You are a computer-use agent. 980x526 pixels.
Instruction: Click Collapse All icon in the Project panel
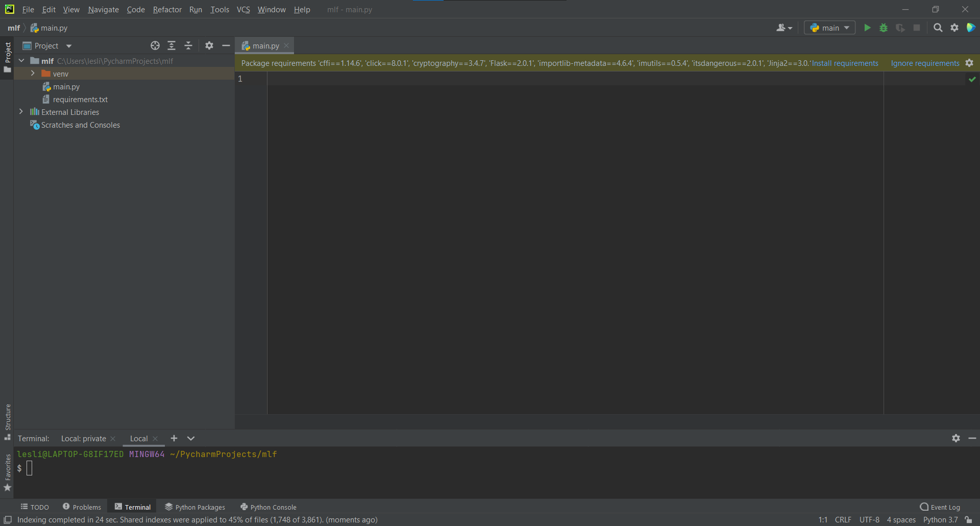pos(188,45)
